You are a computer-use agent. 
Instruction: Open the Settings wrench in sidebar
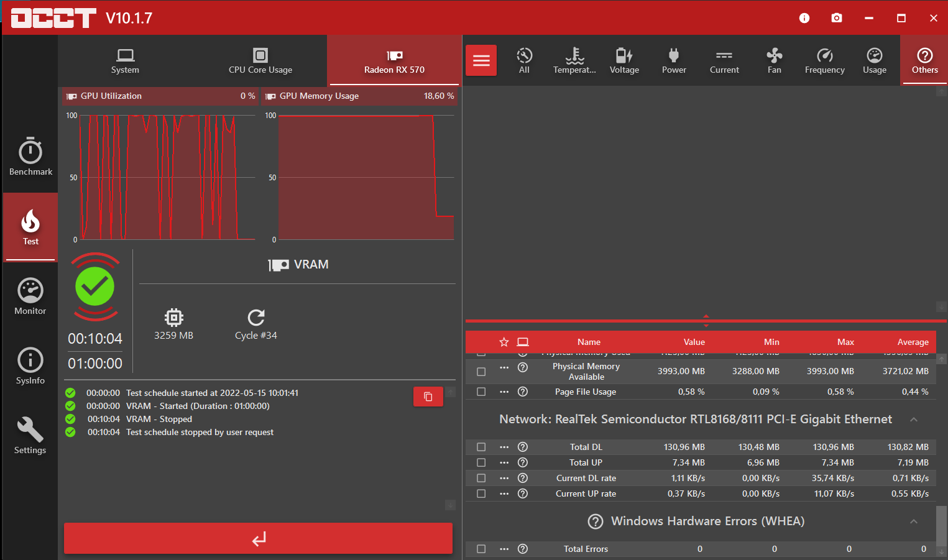point(30,436)
